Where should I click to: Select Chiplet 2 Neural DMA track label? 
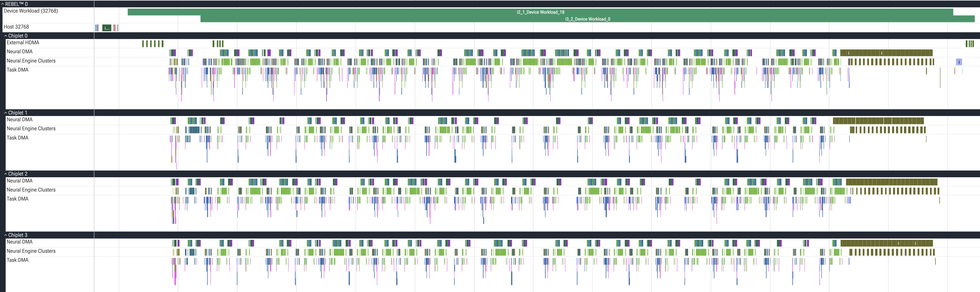(x=19, y=181)
